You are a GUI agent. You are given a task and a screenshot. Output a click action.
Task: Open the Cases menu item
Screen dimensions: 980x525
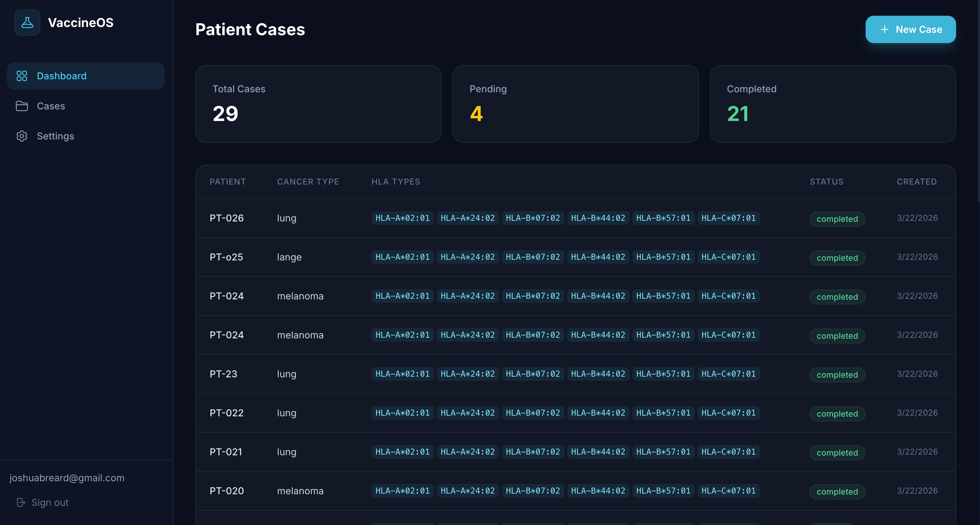[x=51, y=106]
